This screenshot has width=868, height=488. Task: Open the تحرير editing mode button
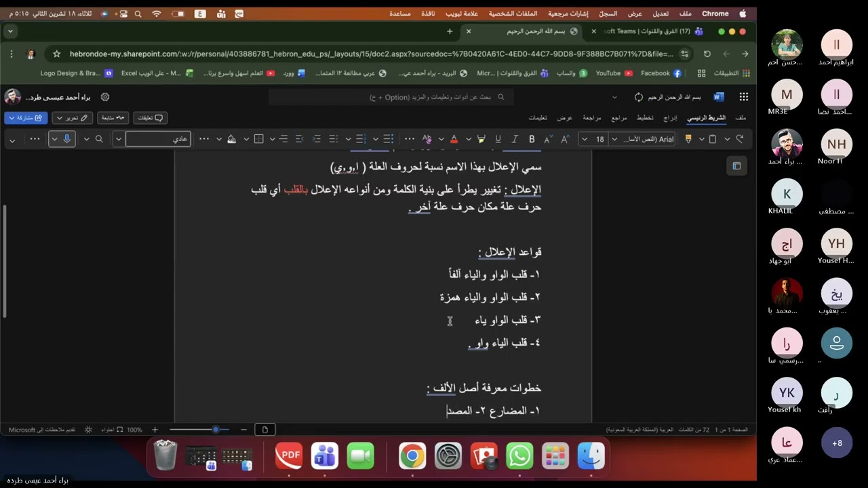point(73,118)
